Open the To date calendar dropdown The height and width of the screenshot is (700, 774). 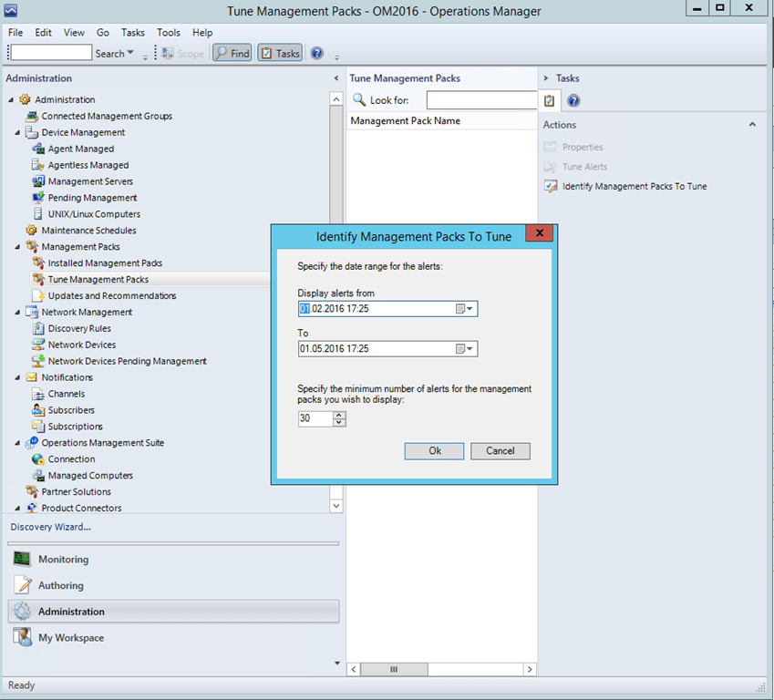pos(464,348)
